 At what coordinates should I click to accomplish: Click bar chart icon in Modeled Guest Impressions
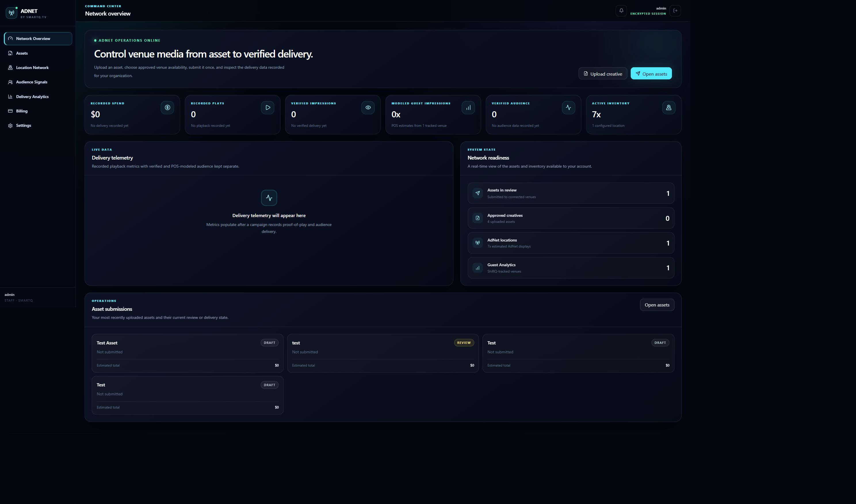click(468, 108)
